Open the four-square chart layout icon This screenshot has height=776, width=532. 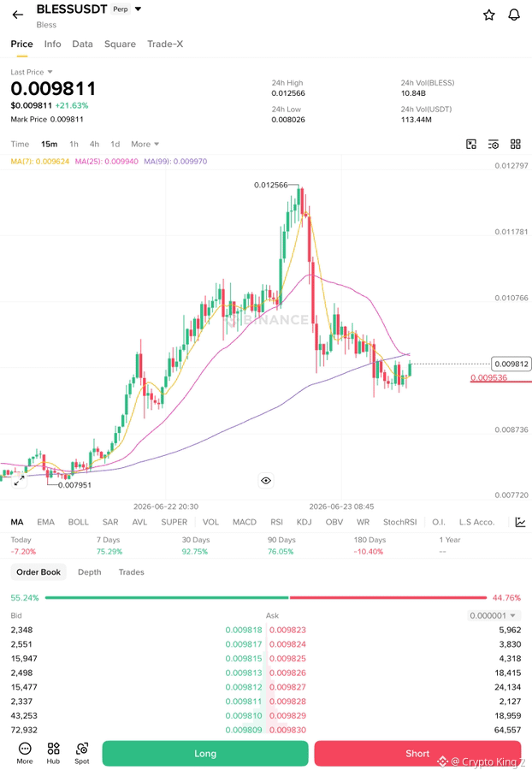coord(516,144)
